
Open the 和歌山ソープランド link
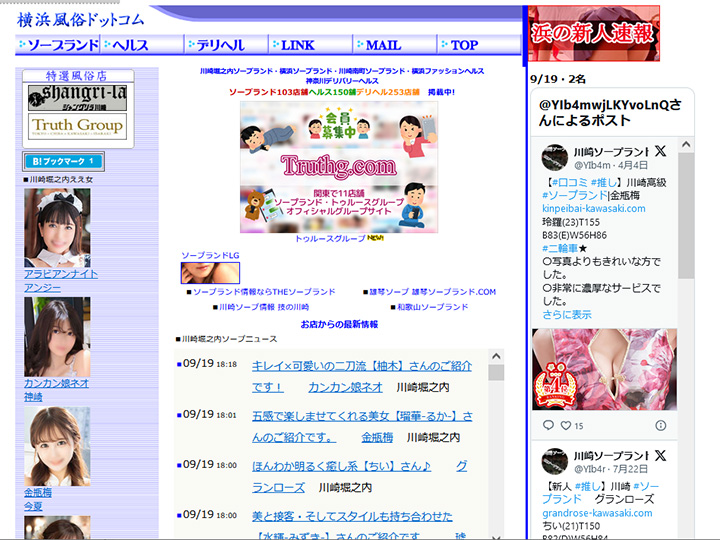433,307
